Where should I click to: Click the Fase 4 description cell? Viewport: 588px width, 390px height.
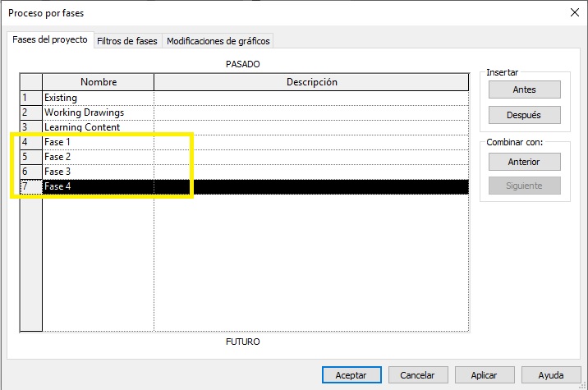(x=310, y=186)
